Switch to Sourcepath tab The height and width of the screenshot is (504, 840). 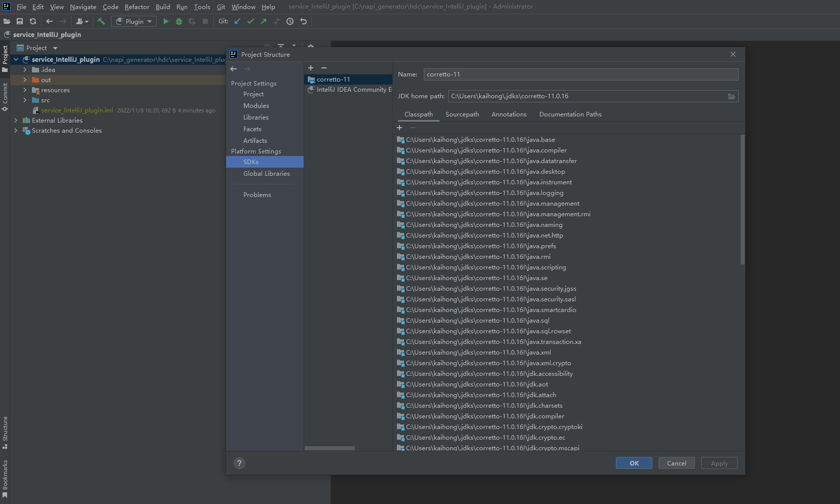coord(462,114)
